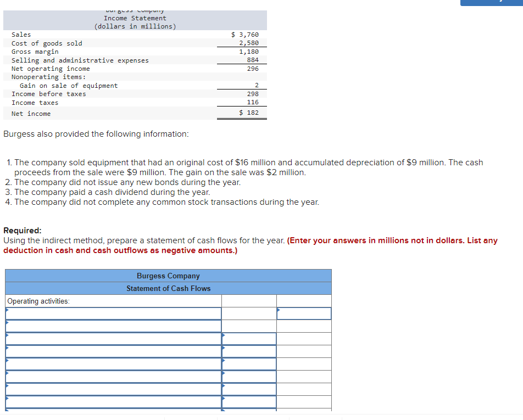The height and width of the screenshot is (420, 523).
Task: Select the 'Gain on sale of equipment' label
Action: click(69, 86)
